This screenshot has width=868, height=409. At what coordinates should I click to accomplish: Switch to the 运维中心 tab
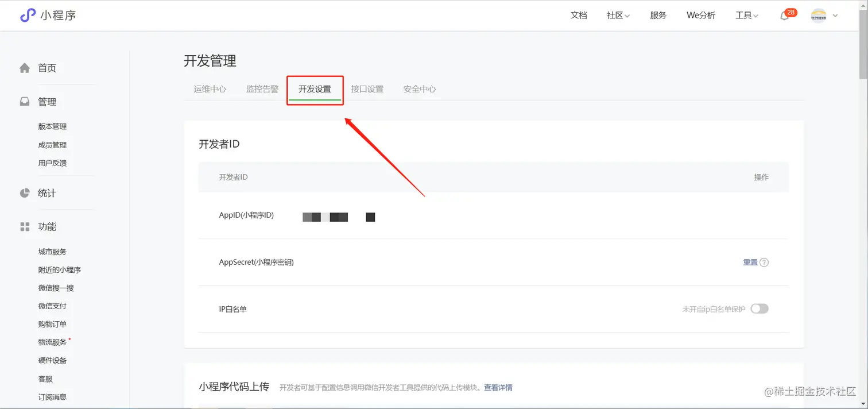click(x=210, y=89)
